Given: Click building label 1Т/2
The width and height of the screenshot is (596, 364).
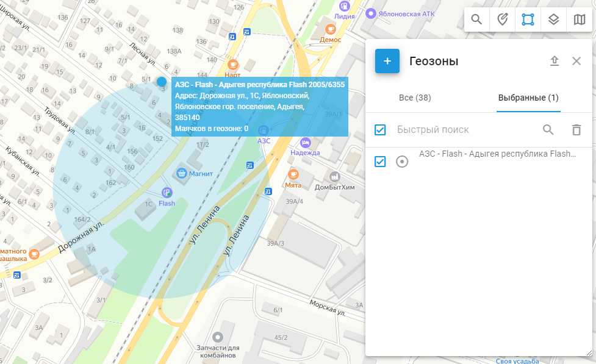Looking at the screenshot, I should [203, 145].
